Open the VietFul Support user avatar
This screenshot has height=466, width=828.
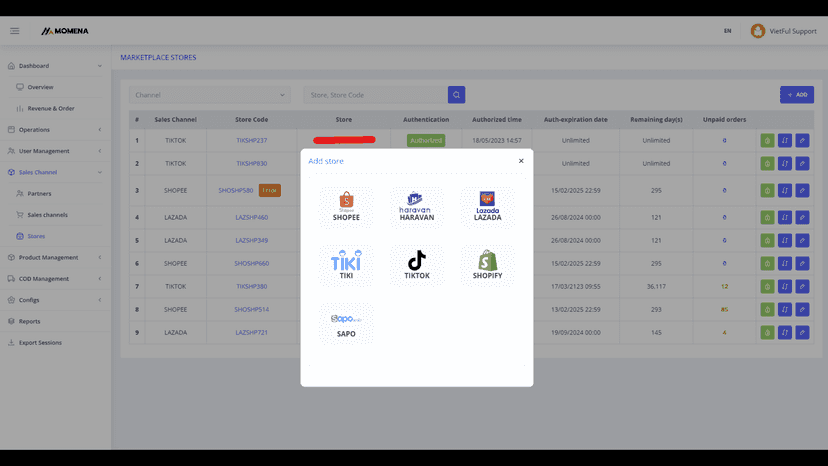coord(758,31)
